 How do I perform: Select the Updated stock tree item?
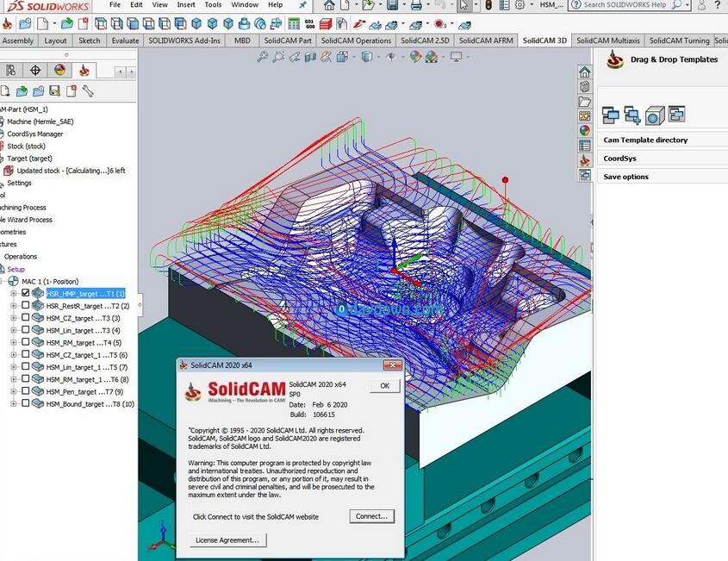click(71, 171)
